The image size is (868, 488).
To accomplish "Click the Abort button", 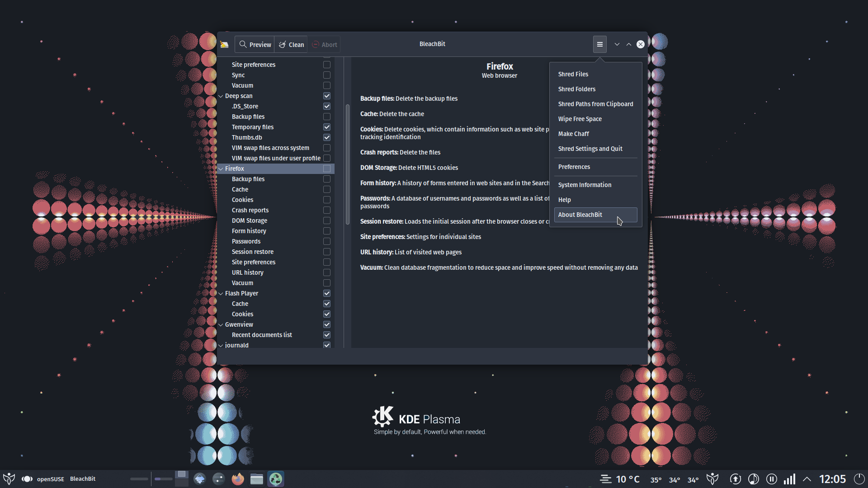I will 324,44.
